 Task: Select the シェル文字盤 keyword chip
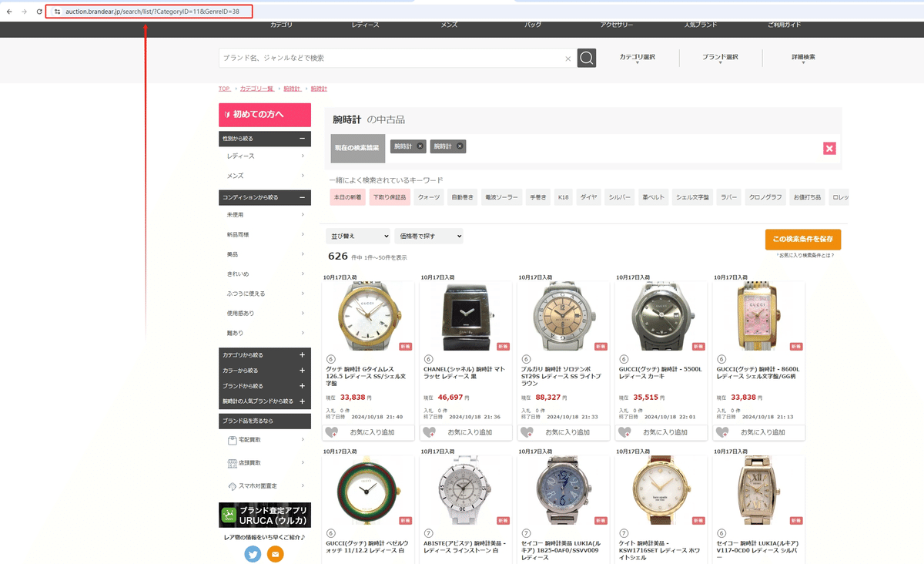(x=693, y=198)
